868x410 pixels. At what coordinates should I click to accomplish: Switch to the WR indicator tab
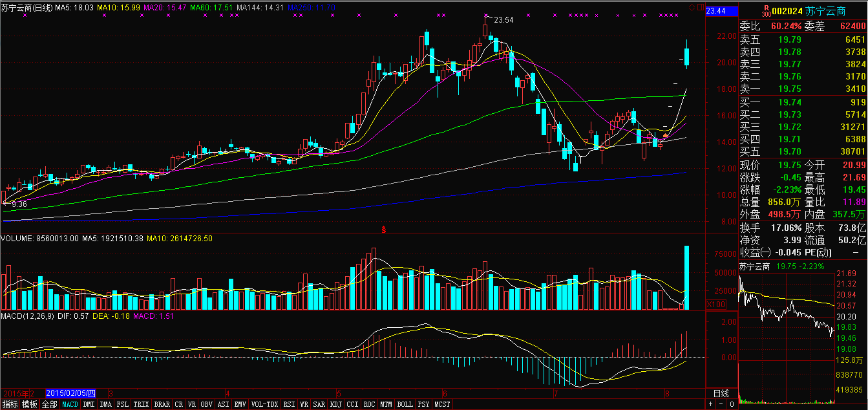[304, 404]
